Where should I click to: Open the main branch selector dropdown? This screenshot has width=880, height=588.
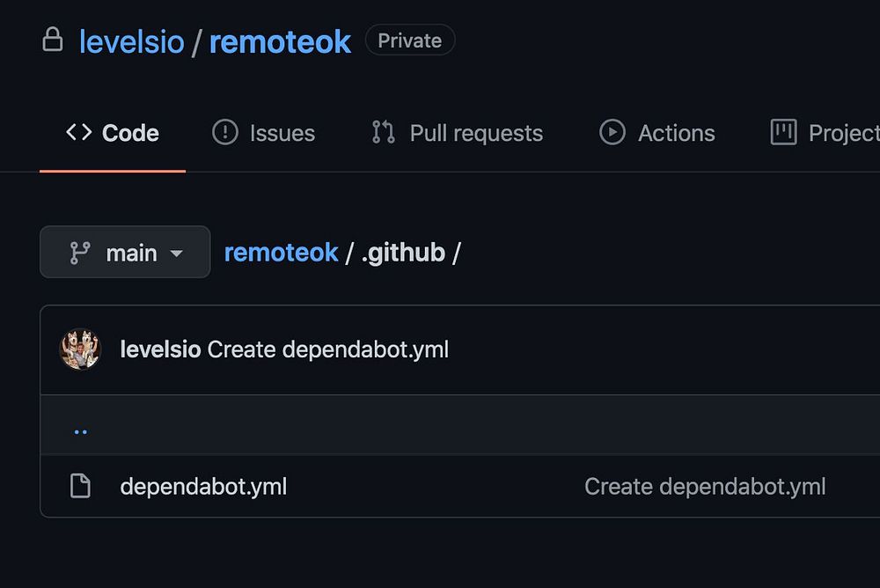coord(125,252)
